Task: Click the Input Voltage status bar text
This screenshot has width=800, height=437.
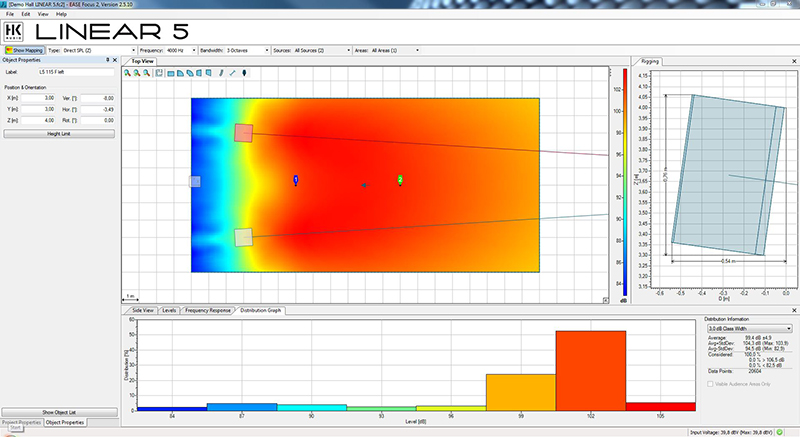Action: 731,432
